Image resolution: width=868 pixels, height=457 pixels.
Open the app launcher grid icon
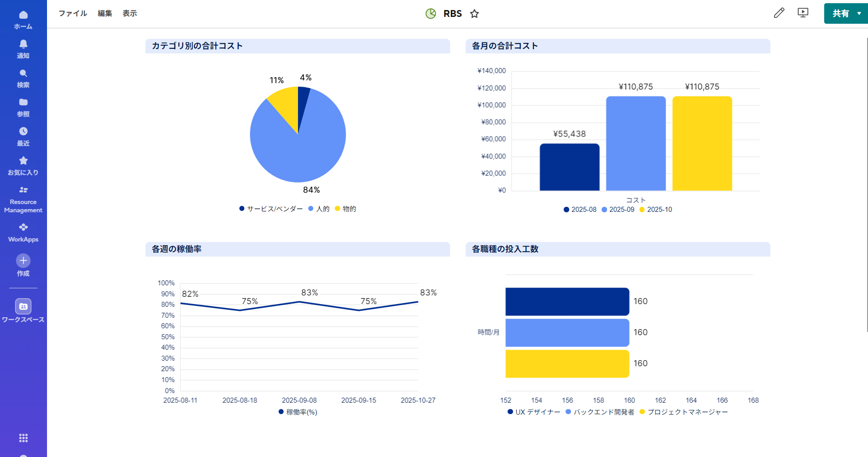pyautogui.click(x=23, y=438)
